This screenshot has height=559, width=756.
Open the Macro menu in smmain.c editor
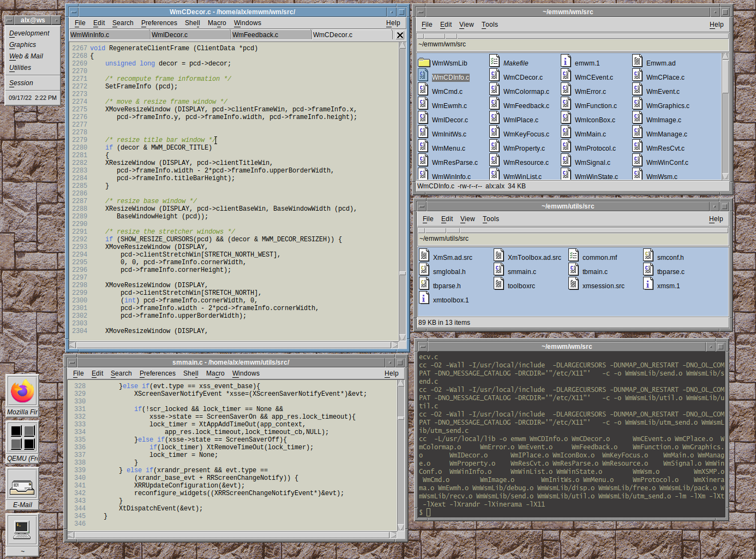(215, 373)
